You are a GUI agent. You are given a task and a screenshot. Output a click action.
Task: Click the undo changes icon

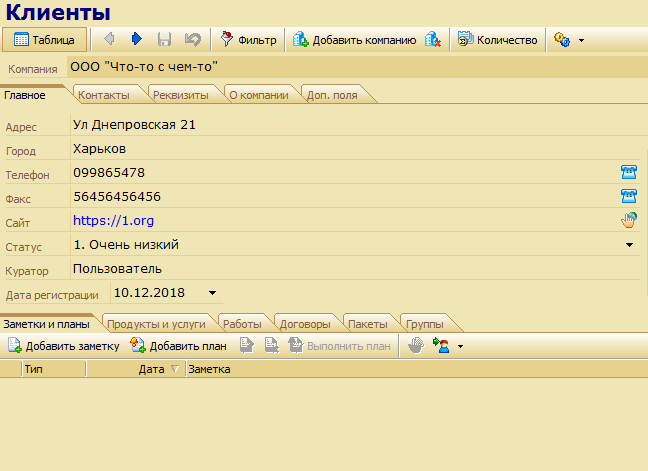(193, 40)
